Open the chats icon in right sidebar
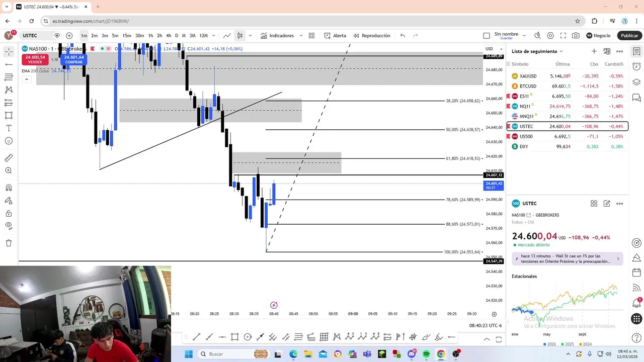Screen dimensions: 644x362 point(636,98)
